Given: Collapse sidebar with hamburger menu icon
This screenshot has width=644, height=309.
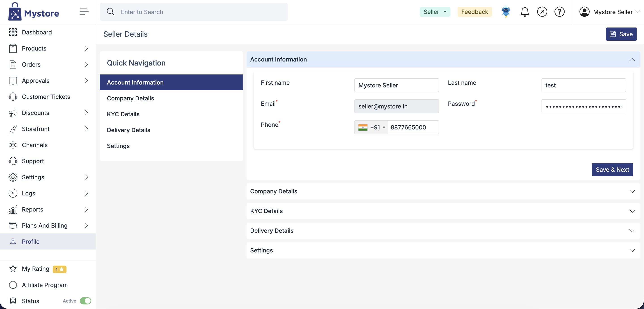Looking at the screenshot, I should 84,12.
